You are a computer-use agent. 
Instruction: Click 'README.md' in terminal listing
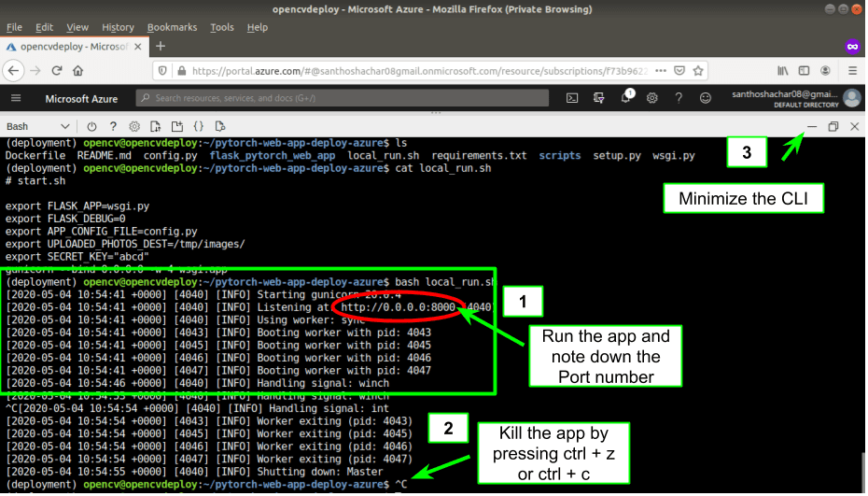coord(105,156)
